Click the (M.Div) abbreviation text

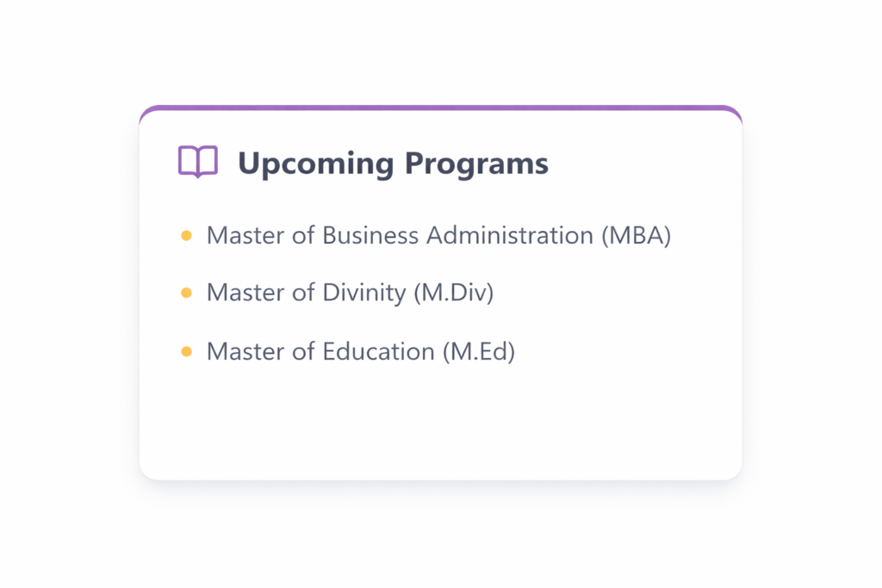click(x=454, y=294)
